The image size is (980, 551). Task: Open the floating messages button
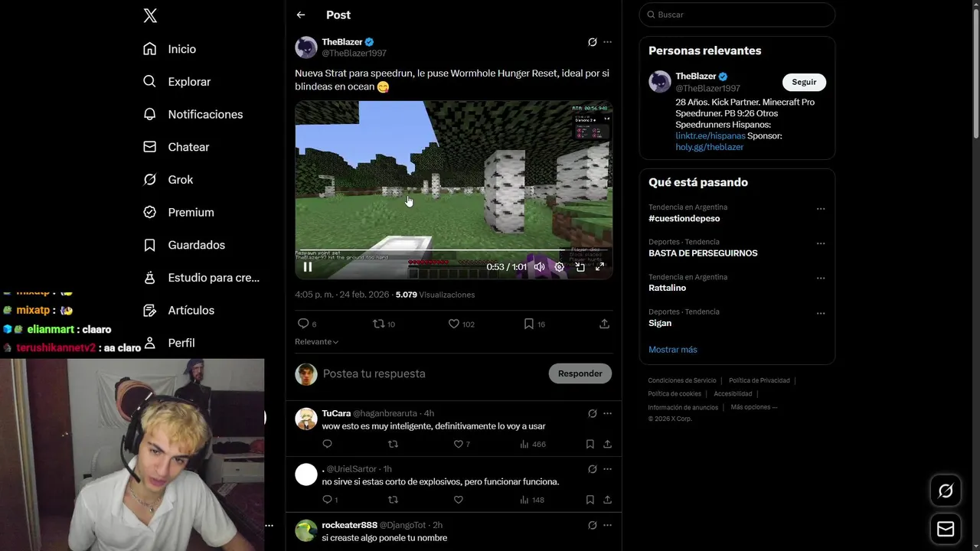coord(946,530)
